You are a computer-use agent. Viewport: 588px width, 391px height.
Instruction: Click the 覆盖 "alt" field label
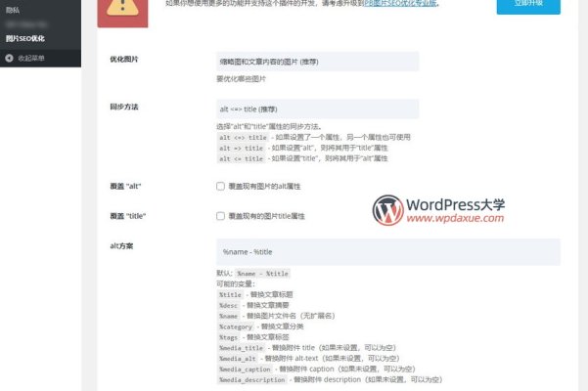[x=125, y=186]
